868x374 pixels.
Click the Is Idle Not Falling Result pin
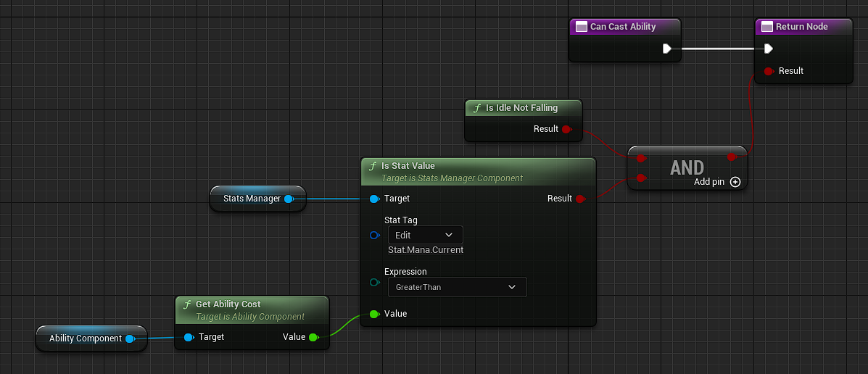point(566,130)
